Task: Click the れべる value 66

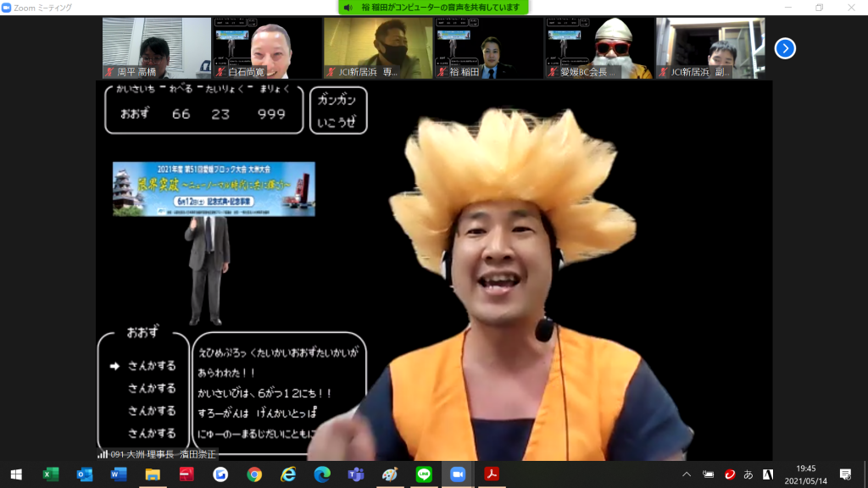Action: click(181, 114)
